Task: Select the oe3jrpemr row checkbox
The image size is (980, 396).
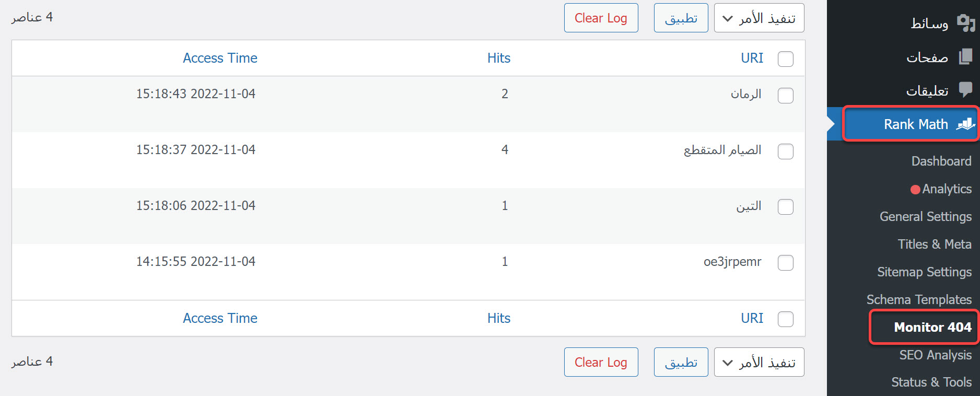Action: [786, 263]
